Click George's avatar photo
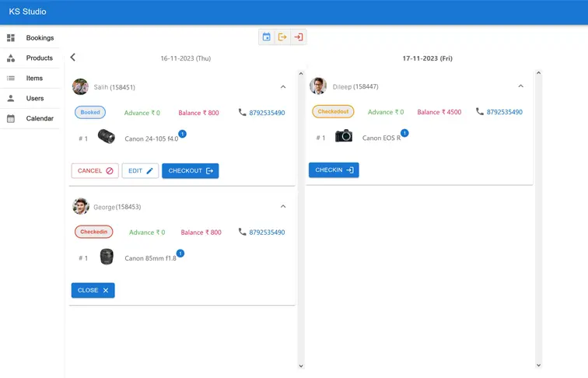Screen dimensions: 588x378 coord(81,206)
